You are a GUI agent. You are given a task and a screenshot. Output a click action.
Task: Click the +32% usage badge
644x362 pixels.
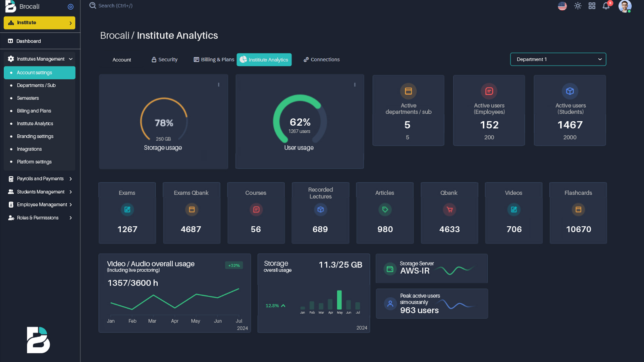(234, 265)
